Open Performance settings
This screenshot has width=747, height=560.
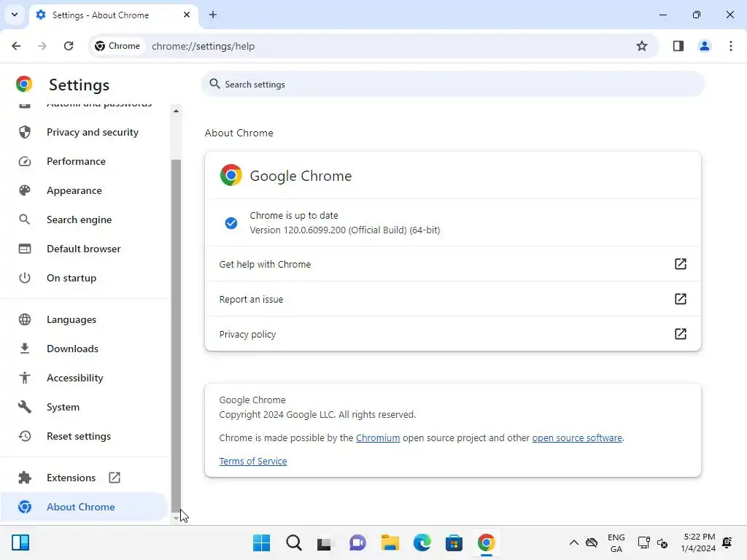(x=85, y=161)
